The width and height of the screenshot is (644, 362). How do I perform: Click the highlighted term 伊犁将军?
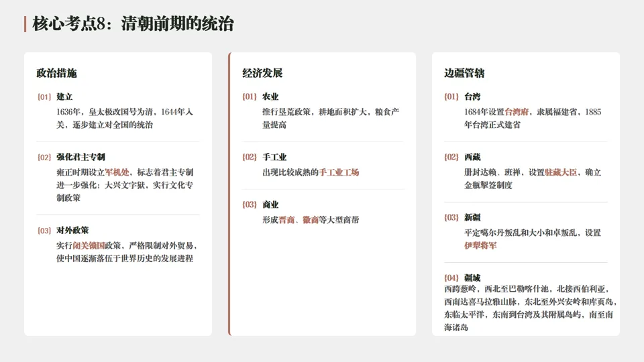480,245
